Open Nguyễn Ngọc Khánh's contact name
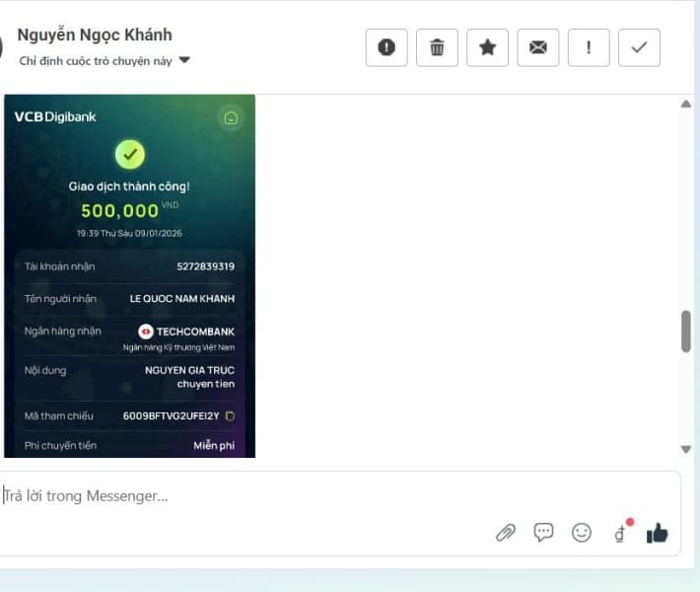700x592 pixels. [95, 35]
